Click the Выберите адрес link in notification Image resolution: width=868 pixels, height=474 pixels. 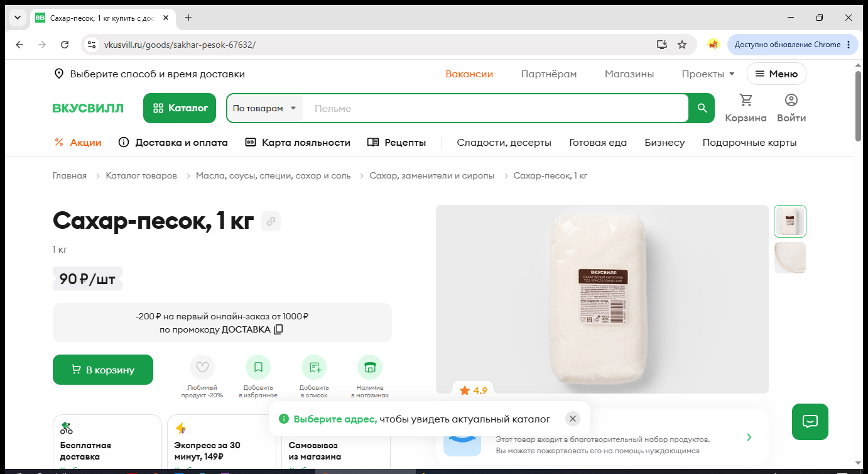tap(335, 419)
